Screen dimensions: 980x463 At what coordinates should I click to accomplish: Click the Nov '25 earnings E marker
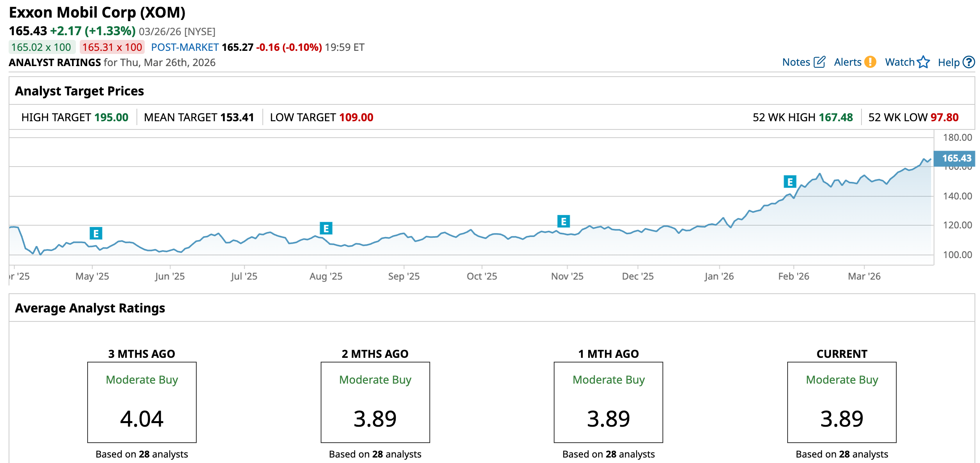click(564, 222)
